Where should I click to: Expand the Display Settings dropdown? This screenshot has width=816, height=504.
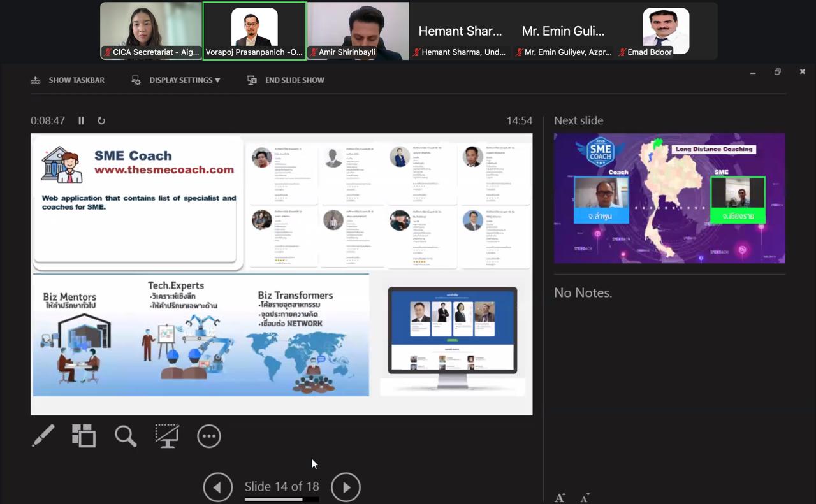tap(177, 80)
